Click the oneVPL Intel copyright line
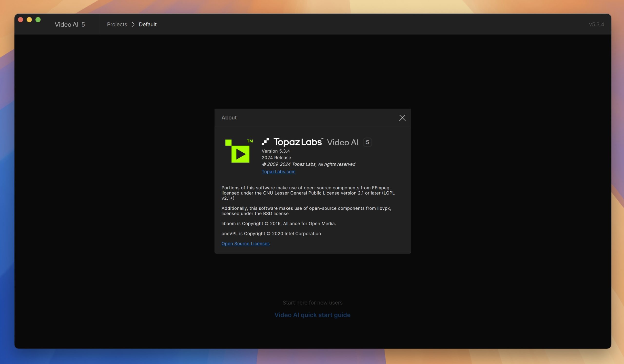Screen dimensions: 624x364 [x=271, y=233]
